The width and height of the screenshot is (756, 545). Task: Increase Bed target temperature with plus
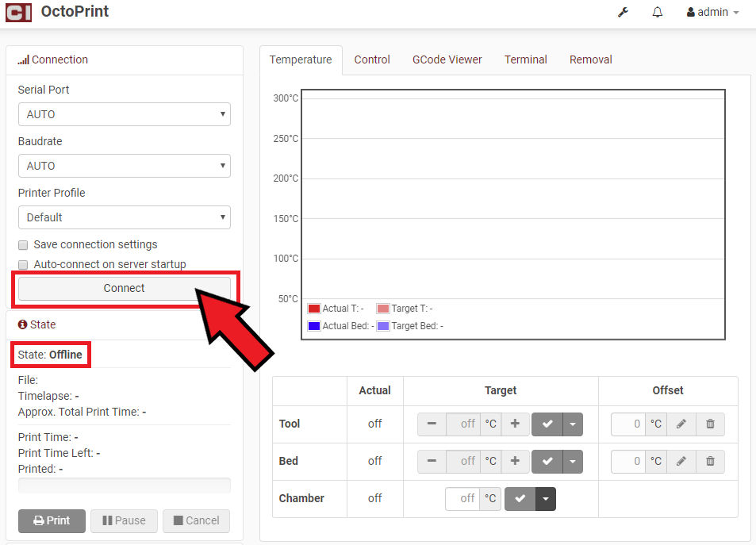pos(515,461)
